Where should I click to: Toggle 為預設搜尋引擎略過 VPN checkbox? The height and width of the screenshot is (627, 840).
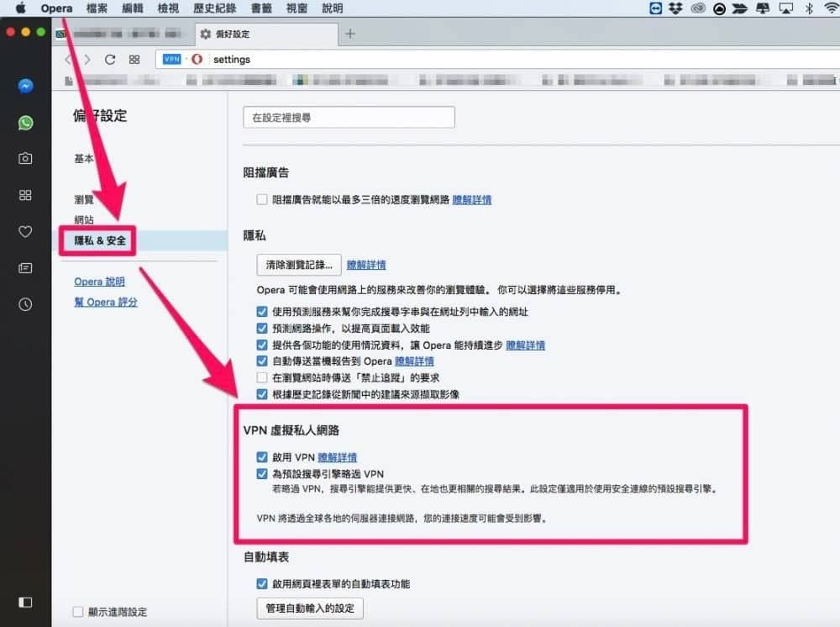[x=262, y=474]
